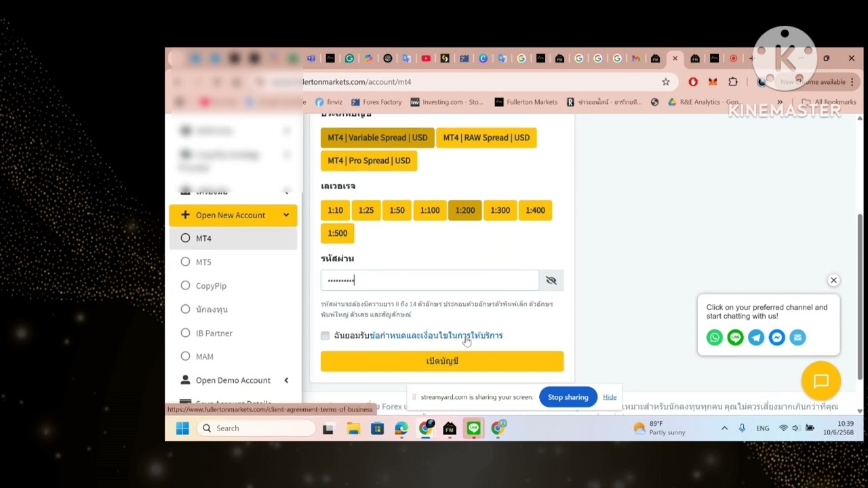Open FM app from taskbar
Screen dimensions: 868x488
pos(450,428)
